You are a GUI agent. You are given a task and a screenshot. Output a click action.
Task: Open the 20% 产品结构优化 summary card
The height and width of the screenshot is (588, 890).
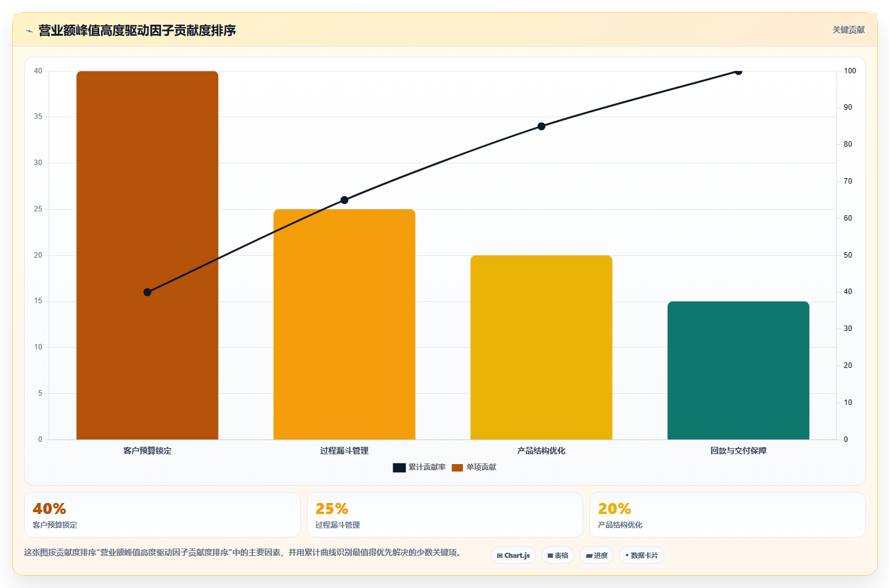[727, 515]
